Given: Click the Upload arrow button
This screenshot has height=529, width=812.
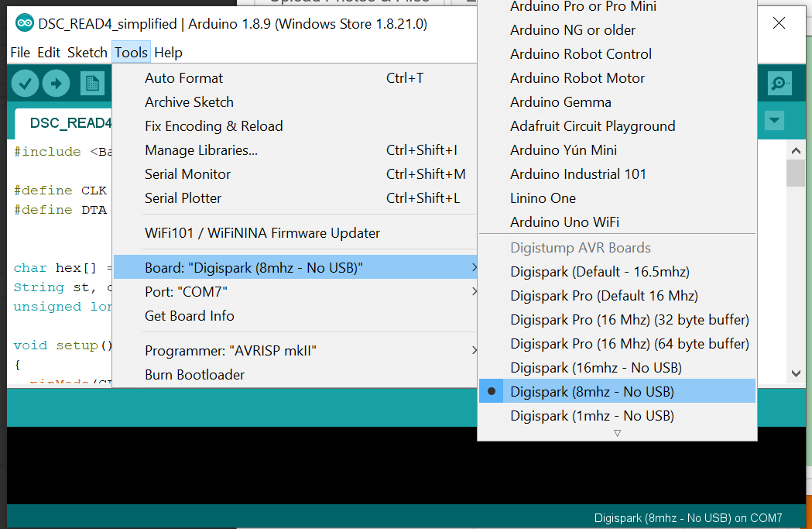Looking at the screenshot, I should (x=56, y=84).
